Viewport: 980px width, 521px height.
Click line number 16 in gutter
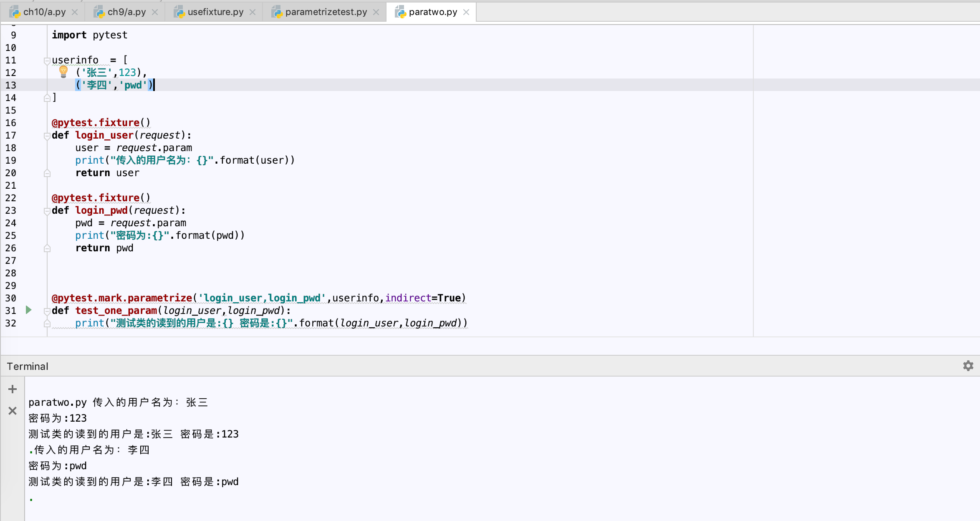11,123
